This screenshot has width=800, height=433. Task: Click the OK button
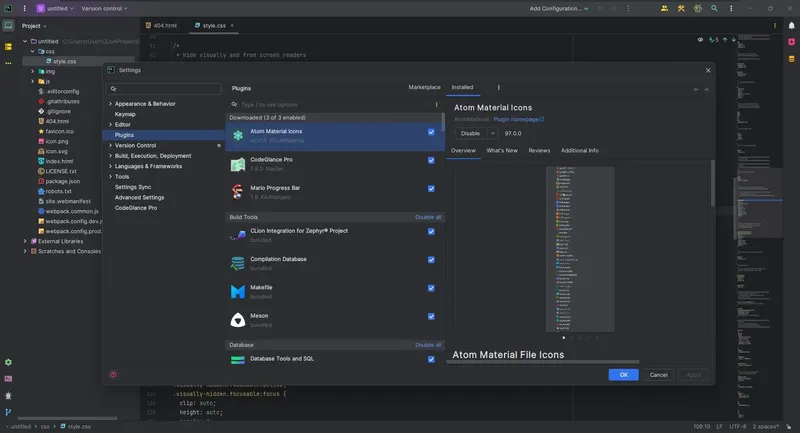(623, 375)
